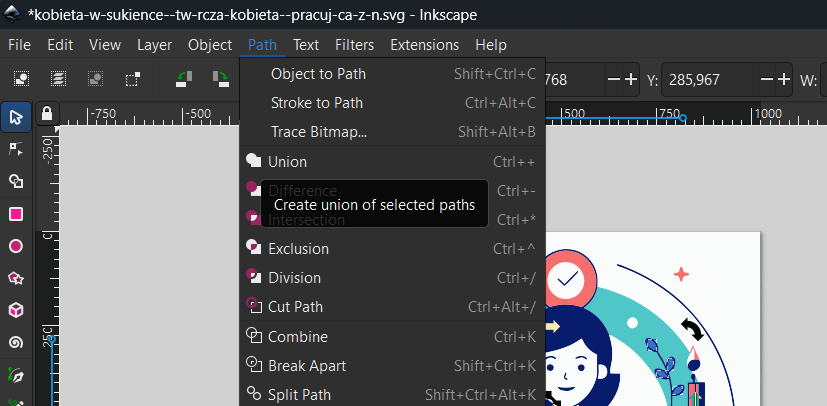Close the open Path menu
The height and width of the screenshot is (406, 827).
(262, 45)
